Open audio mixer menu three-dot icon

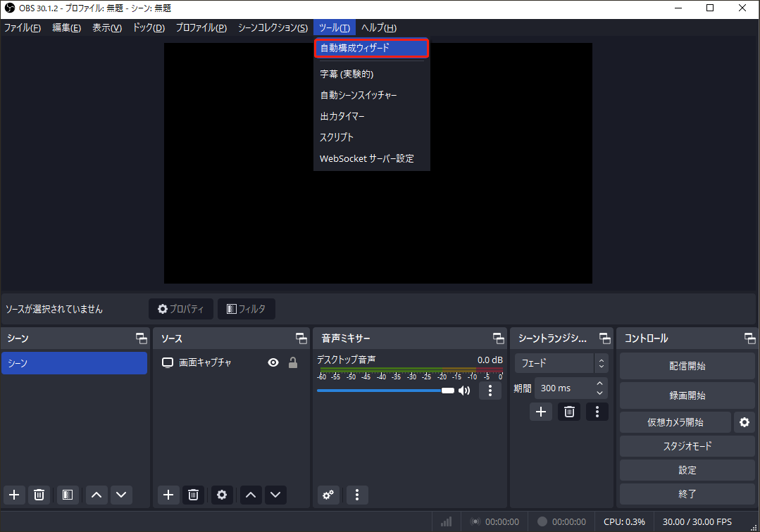[356, 495]
